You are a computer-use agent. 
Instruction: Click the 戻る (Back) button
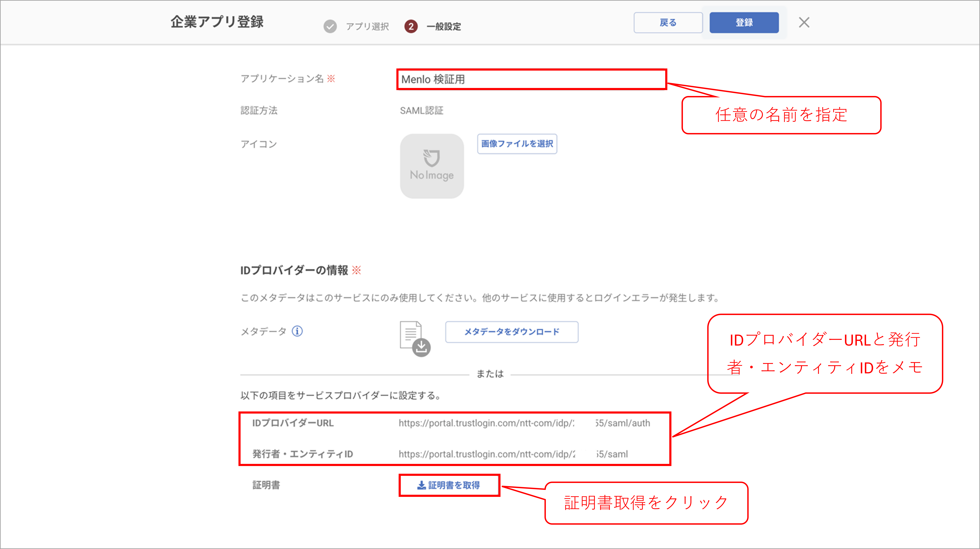668,23
